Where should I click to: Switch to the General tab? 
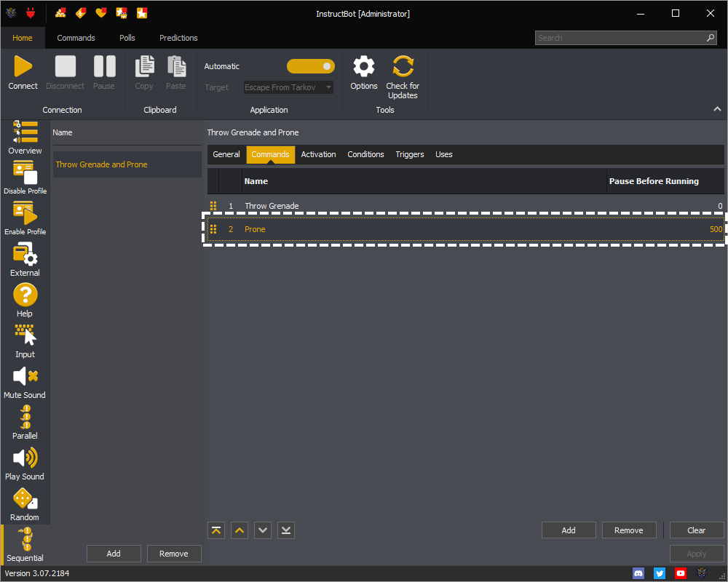click(226, 154)
